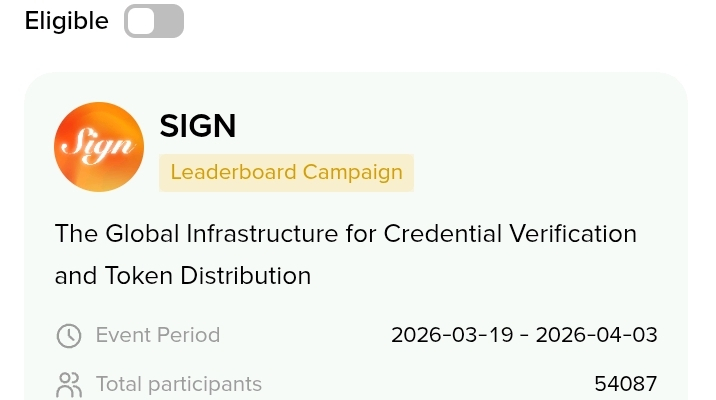Toggle the Eligible switch
This screenshot has width=716, height=400.
click(154, 21)
